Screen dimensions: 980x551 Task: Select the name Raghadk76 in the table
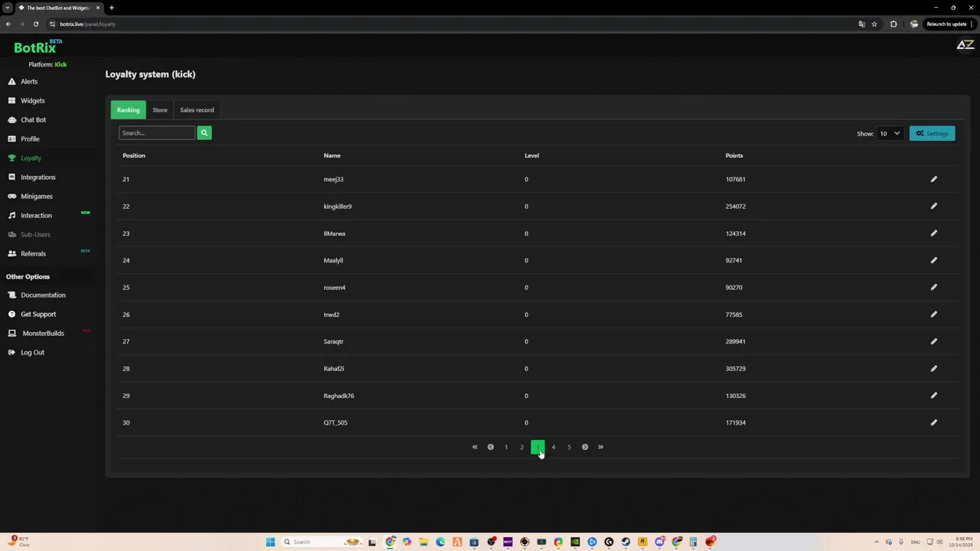[338, 396]
